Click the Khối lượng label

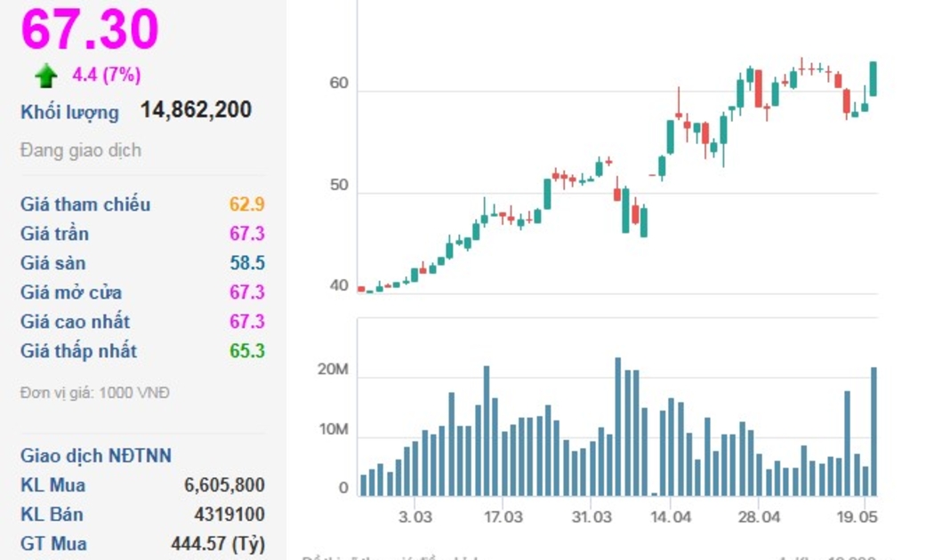(x=69, y=112)
